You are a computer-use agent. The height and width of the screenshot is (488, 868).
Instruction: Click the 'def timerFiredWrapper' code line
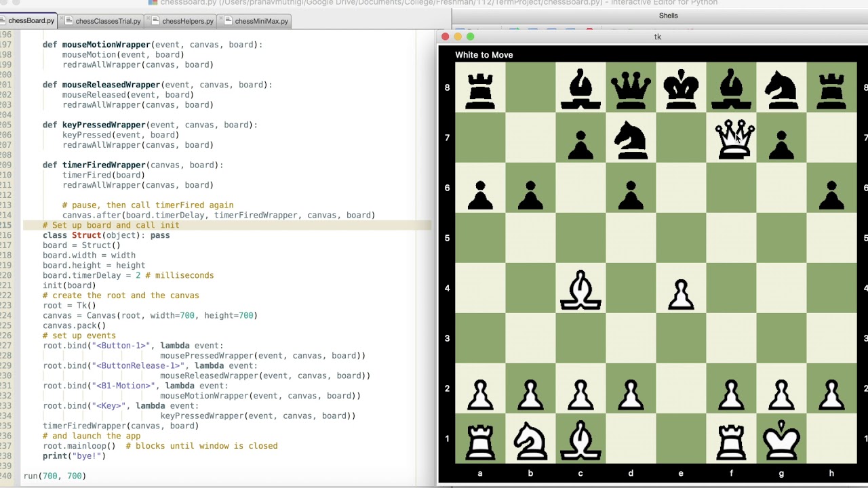pos(133,165)
